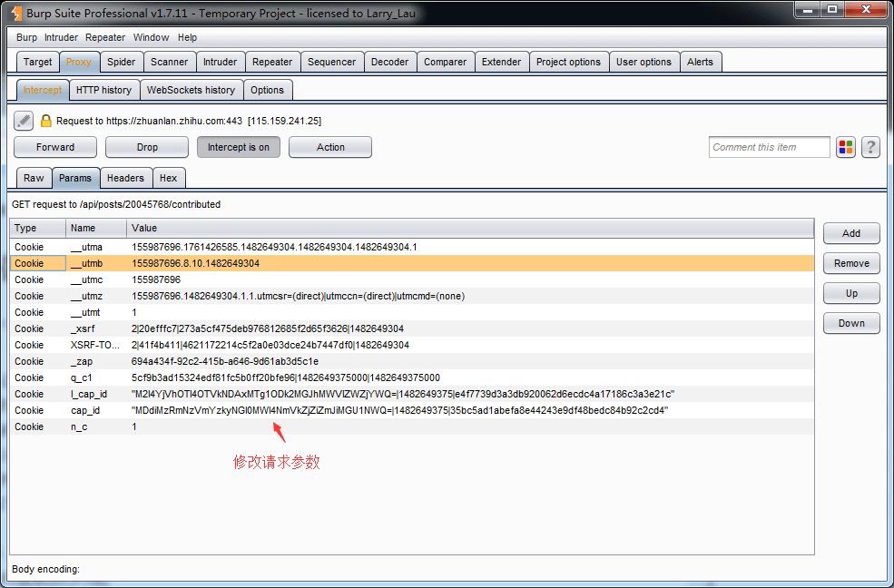The image size is (894, 588).
Task: Open the Burp menu
Action: coord(26,37)
